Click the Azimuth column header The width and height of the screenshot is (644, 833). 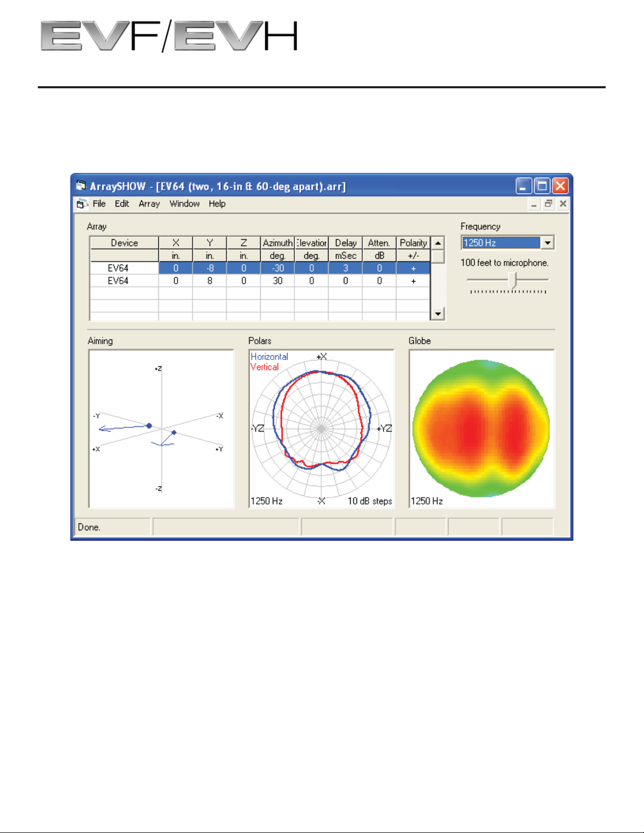[278, 243]
